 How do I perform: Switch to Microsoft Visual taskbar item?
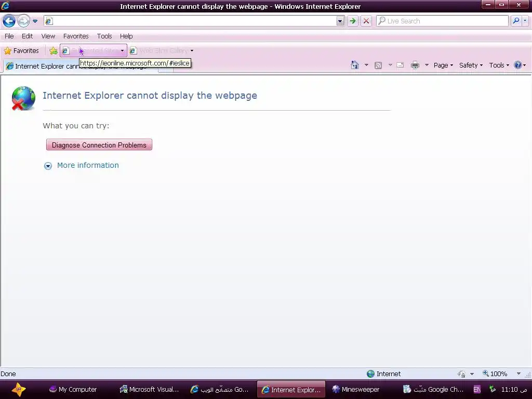click(x=149, y=390)
